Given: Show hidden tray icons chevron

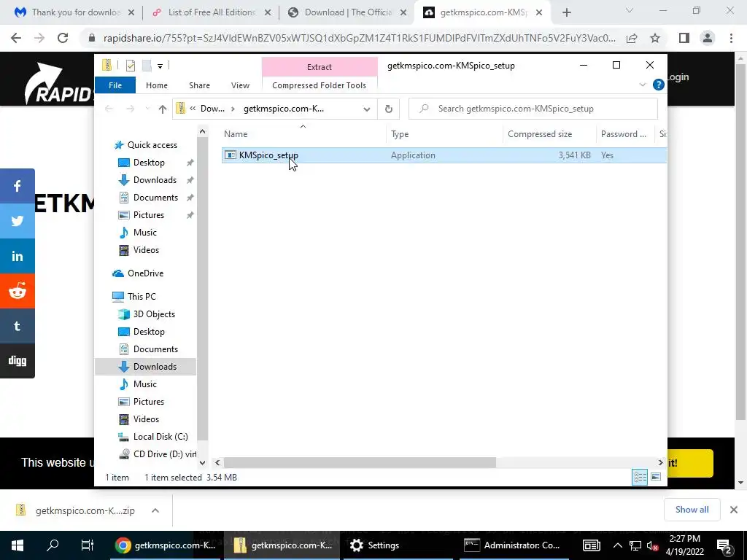Looking at the screenshot, I should coord(617,545).
